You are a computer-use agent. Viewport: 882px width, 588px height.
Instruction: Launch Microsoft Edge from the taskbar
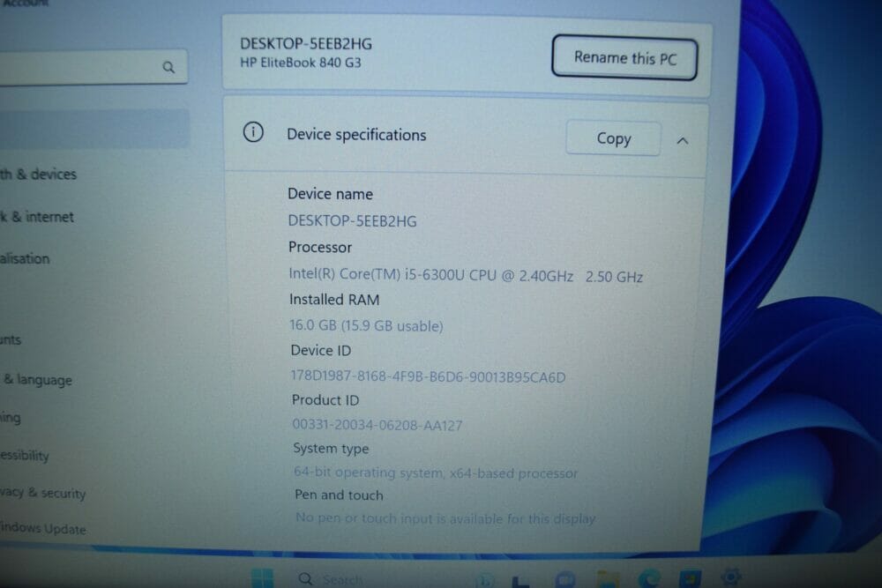649,579
